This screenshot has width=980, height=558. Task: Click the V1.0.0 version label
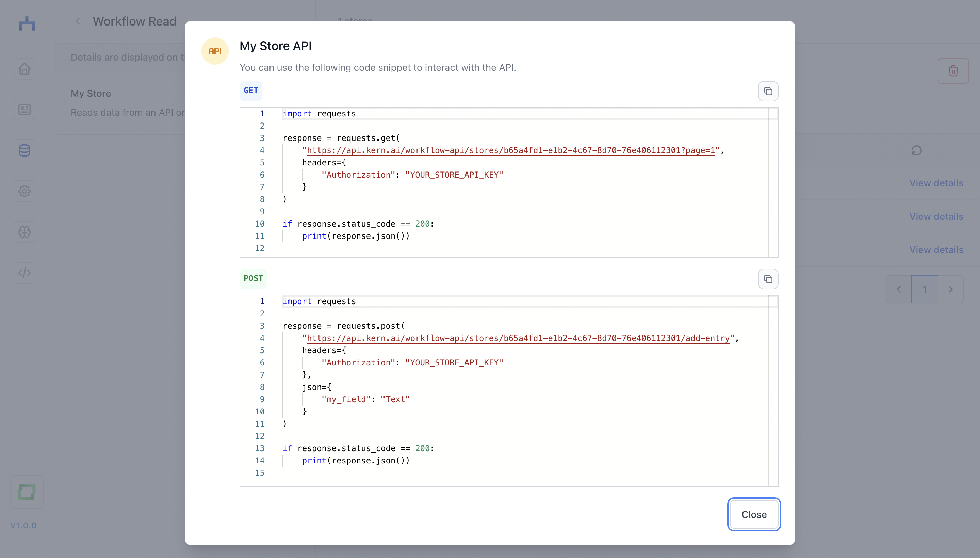(23, 525)
